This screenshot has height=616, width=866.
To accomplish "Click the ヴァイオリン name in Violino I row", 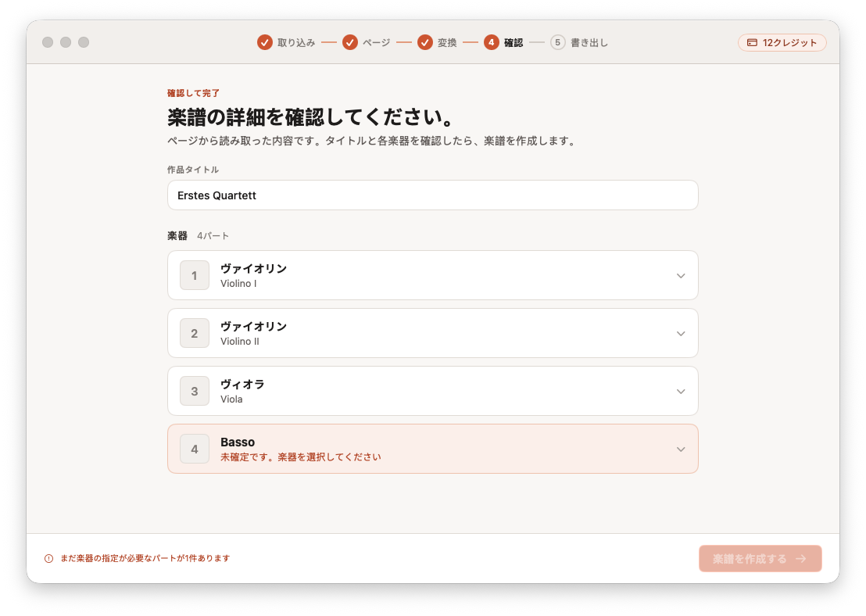I will click(253, 268).
